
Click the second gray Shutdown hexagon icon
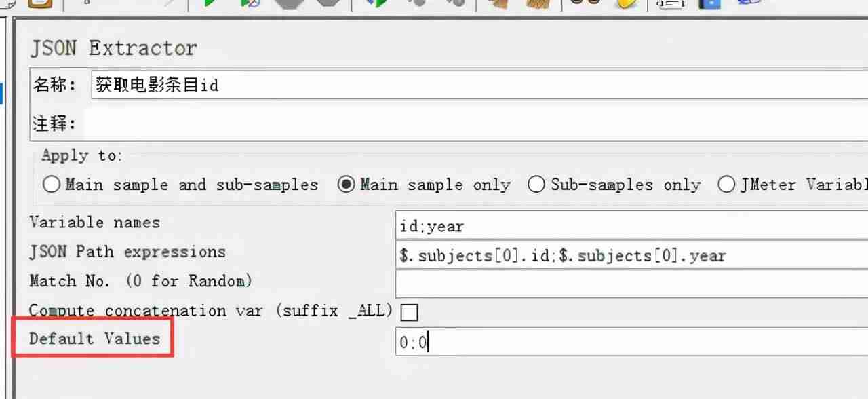(330, 3)
